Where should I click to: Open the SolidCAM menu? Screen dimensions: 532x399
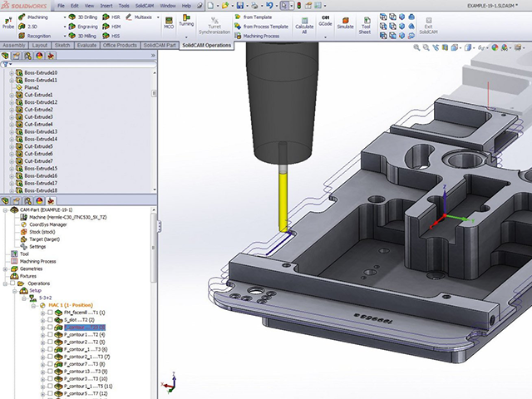click(x=145, y=6)
